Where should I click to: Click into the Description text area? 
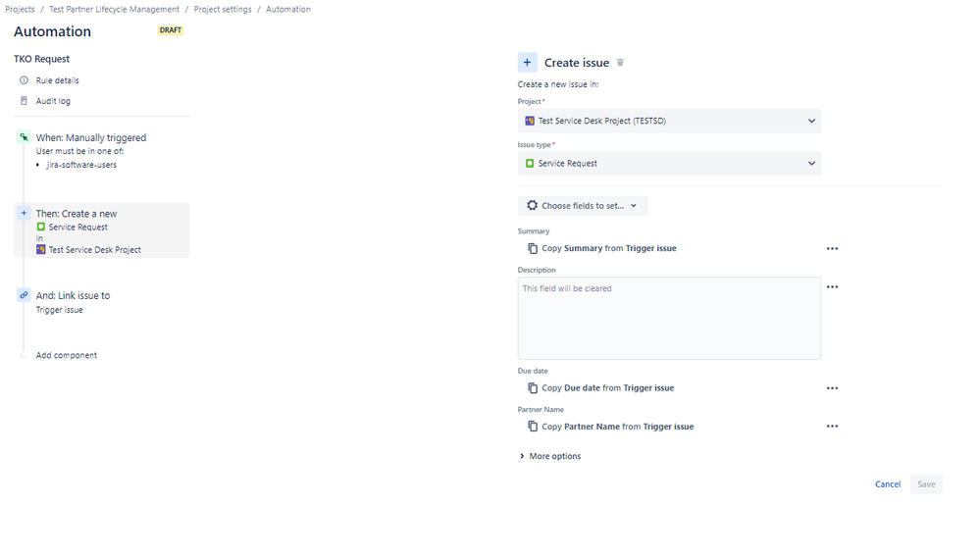click(669, 319)
